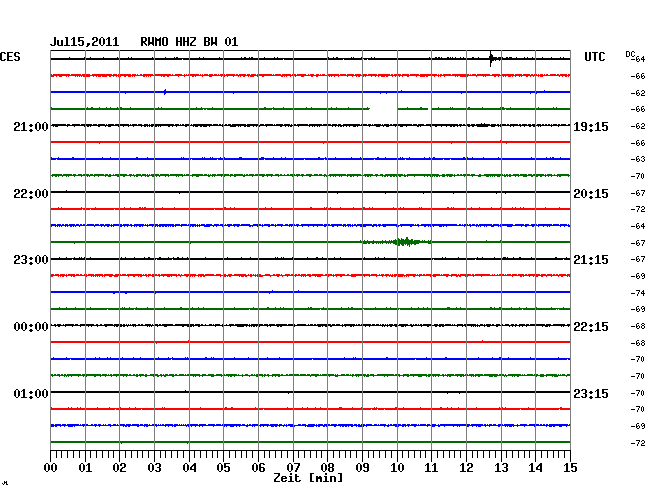Click minute label 12 on the time axis

tap(466, 468)
